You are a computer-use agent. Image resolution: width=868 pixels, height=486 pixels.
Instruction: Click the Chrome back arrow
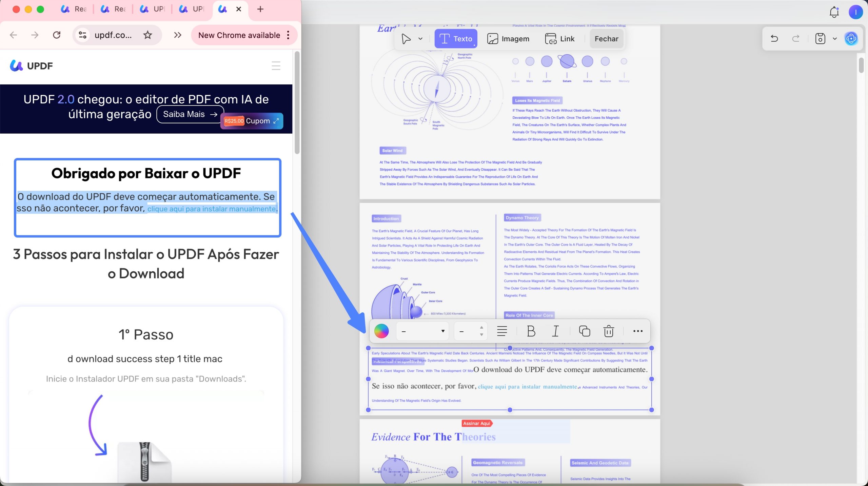tap(13, 35)
